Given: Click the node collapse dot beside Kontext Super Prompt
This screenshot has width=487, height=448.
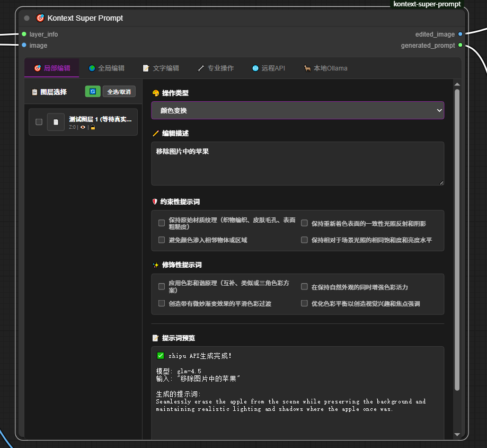Looking at the screenshot, I should pos(26,18).
